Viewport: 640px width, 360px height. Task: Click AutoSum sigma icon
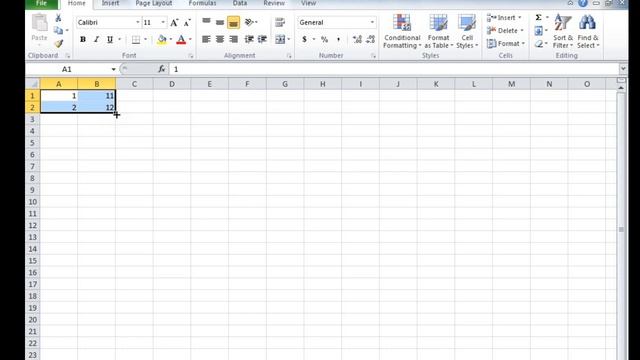[x=539, y=18]
